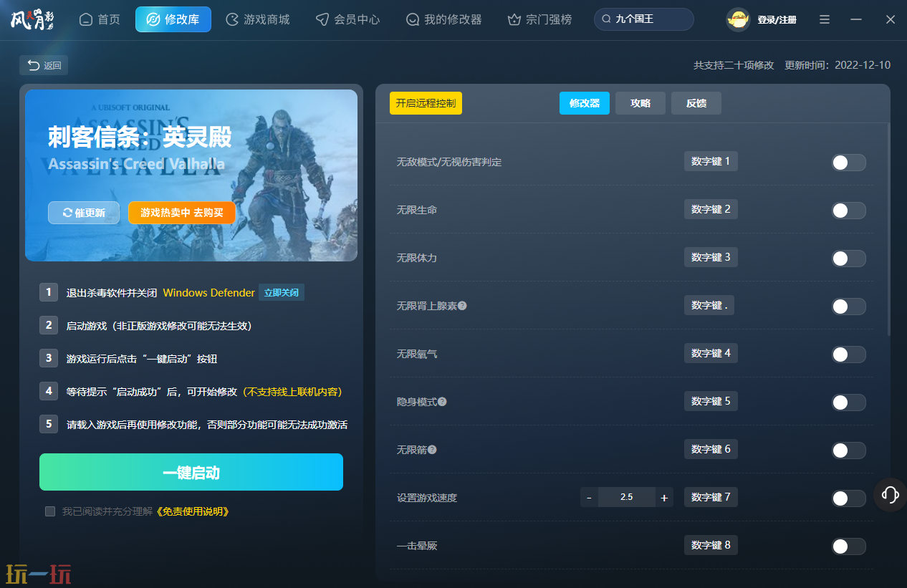Viewport: 907px width, 588px height.
Task: Click the 一键启动 button
Action: [x=191, y=472]
